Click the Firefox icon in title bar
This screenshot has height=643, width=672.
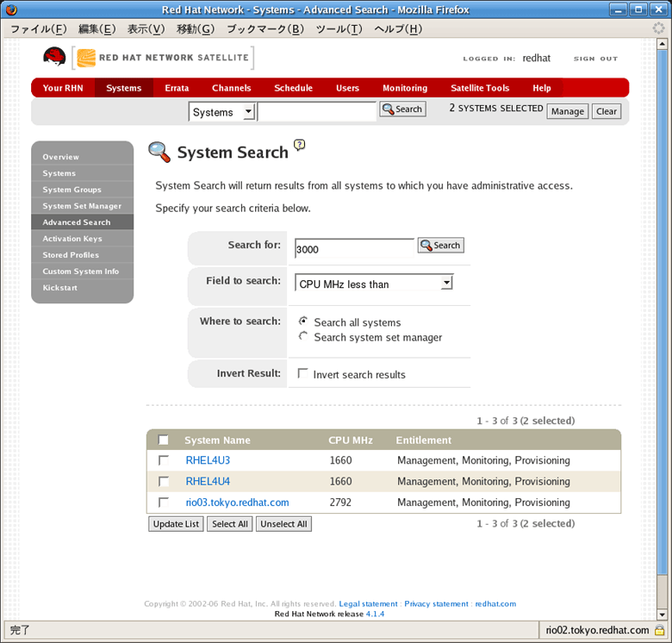coord(11,9)
